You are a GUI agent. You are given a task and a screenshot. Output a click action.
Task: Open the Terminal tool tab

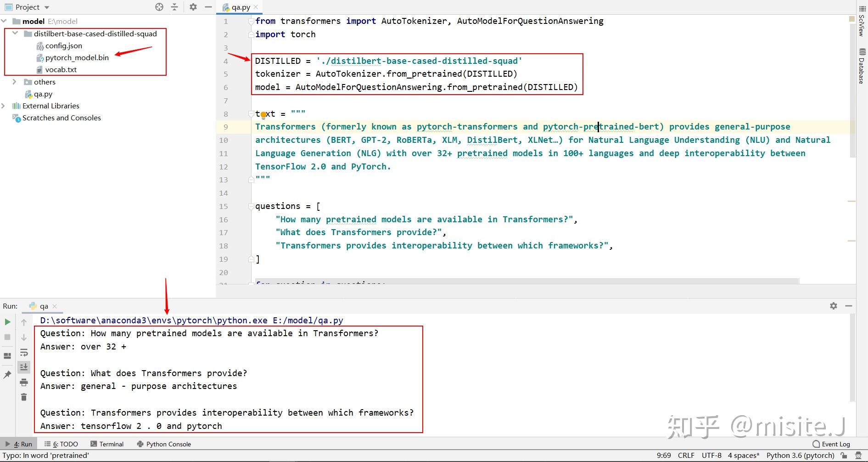coord(107,444)
